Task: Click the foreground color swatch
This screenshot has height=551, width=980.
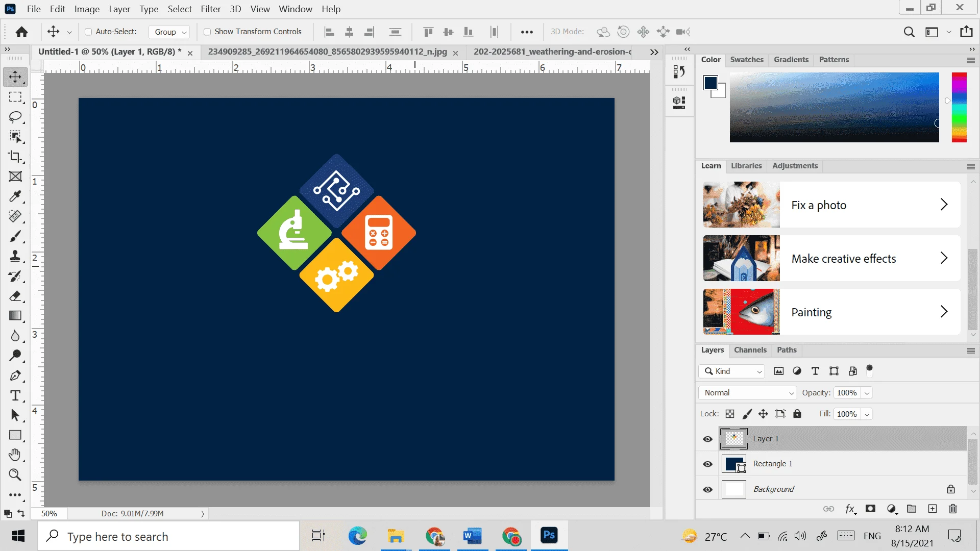Action: click(710, 83)
